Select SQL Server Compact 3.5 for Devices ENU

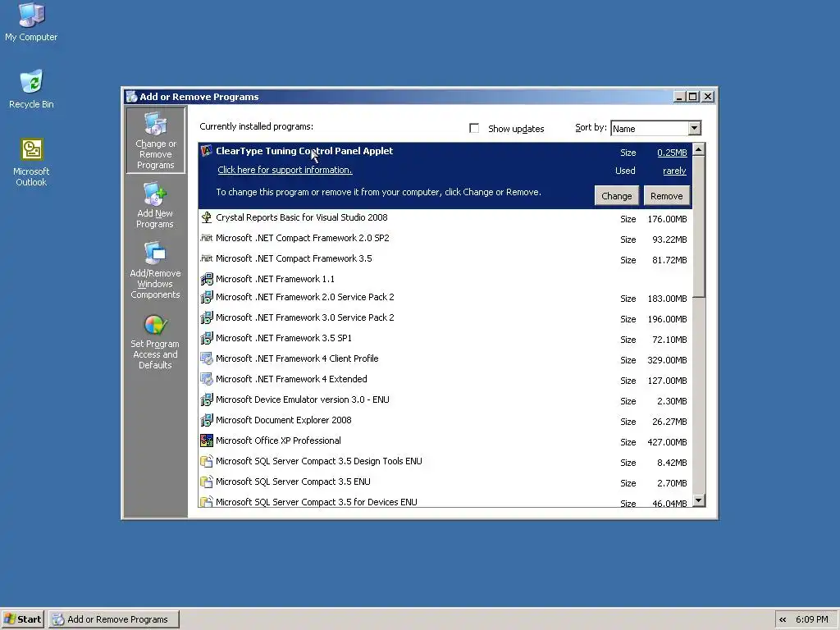tap(445, 500)
